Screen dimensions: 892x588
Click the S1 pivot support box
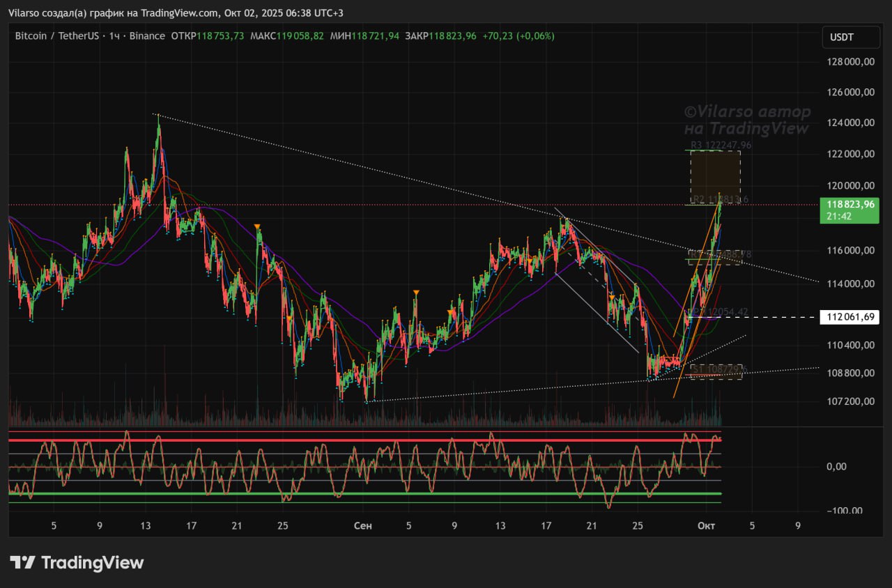(716, 372)
